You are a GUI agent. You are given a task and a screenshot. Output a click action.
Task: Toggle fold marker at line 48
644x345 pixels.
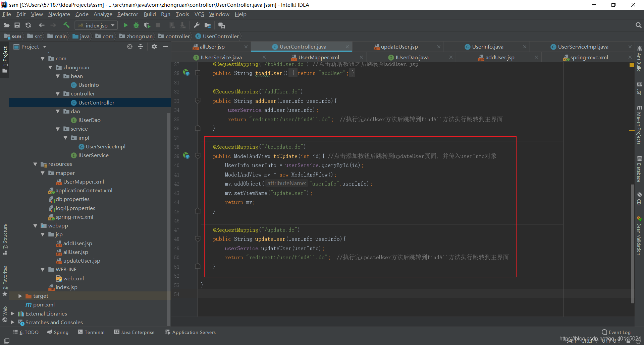pos(198,239)
